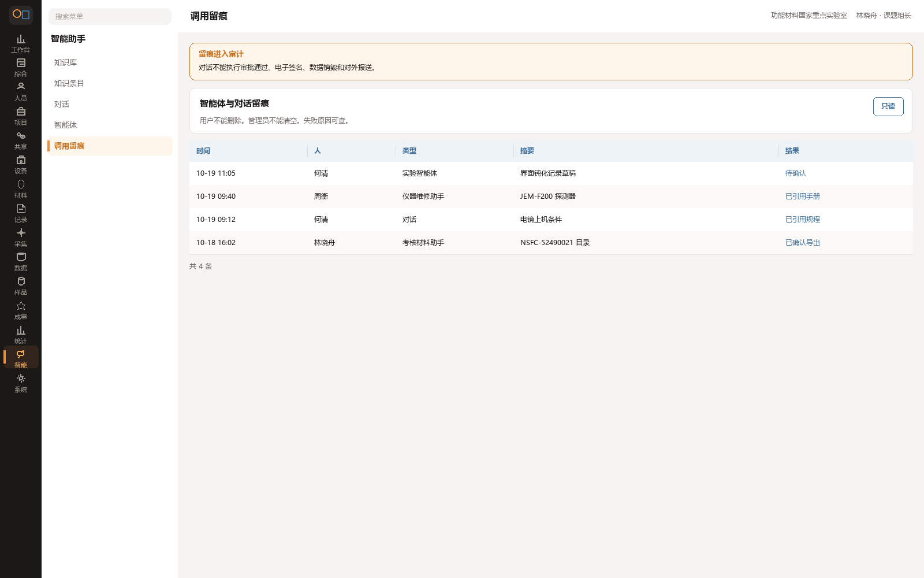Open the 共享 sharing sidebar icon

[x=21, y=140]
